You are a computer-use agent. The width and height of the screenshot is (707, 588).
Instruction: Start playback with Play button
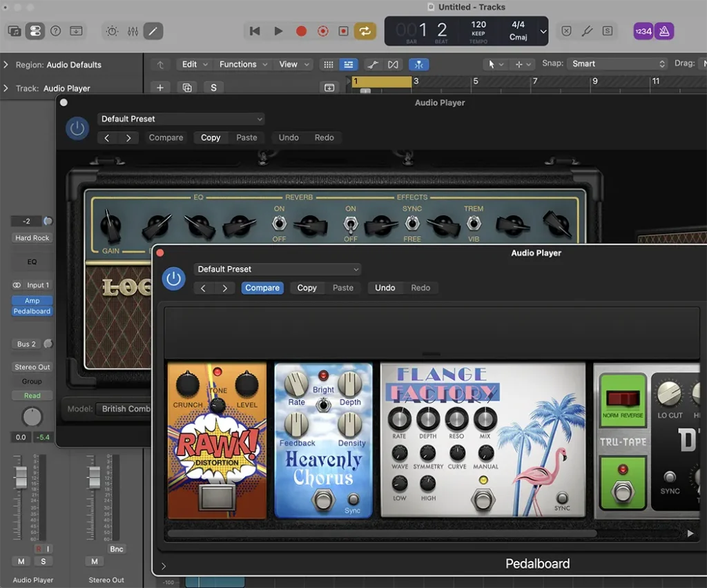click(278, 31)
